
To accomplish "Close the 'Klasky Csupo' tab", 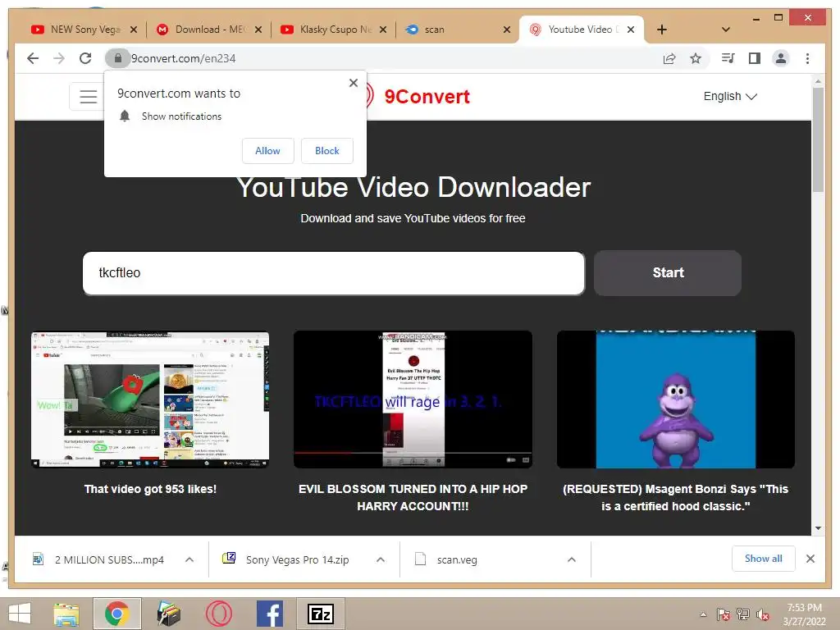I will pyautogui.click(x=383, y=30).
